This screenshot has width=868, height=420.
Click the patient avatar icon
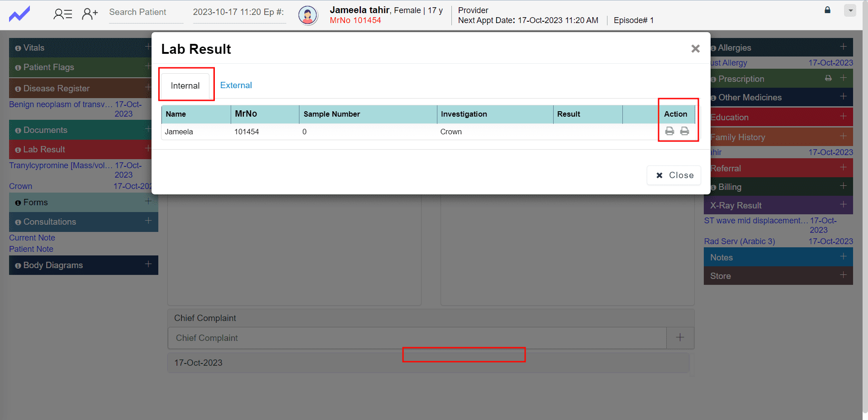coord(308,15)
